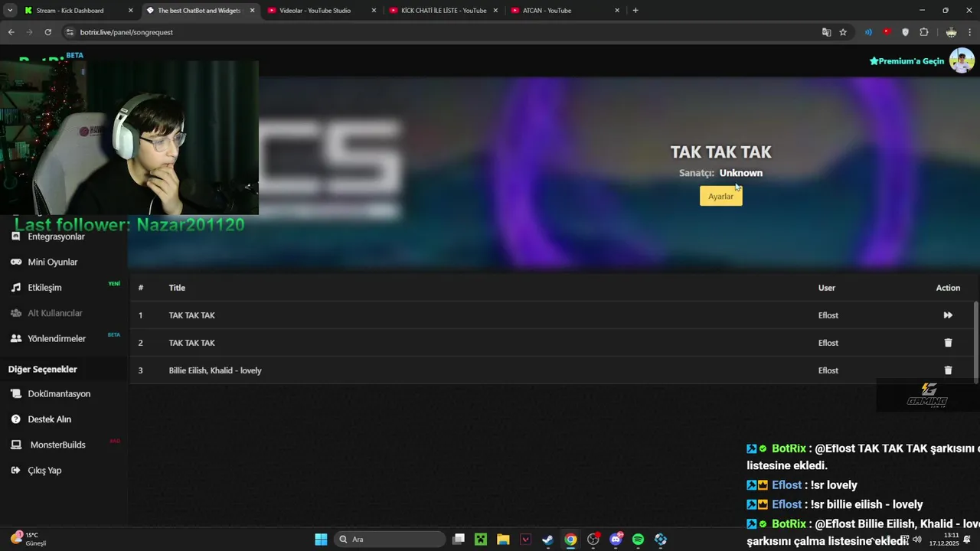
Task: Open File Explorer from the taskbar
Action: coord(503,540)
